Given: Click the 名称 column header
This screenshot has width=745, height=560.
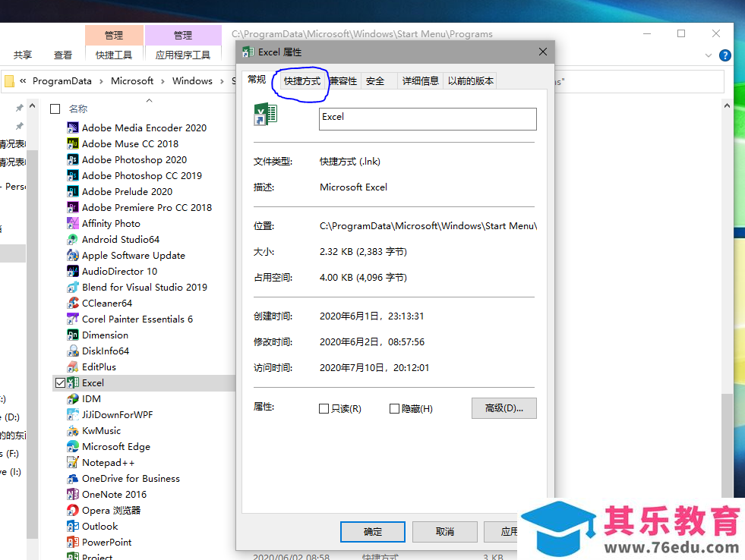Looking at the screenshot, I should pyautogui.click(x=78, y=109).
